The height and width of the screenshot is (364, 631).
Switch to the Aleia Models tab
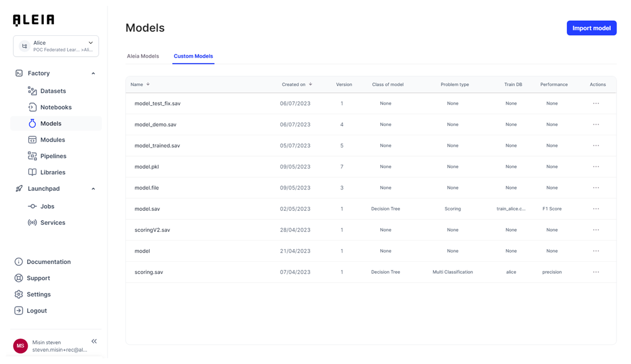tap(143, 56)
